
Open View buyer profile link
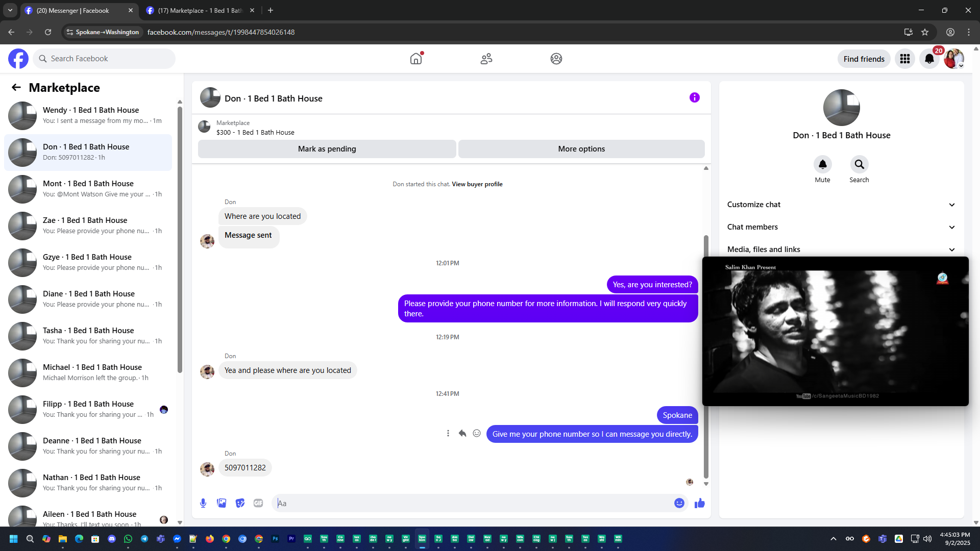pyautogui.click(x=477, y=184)
